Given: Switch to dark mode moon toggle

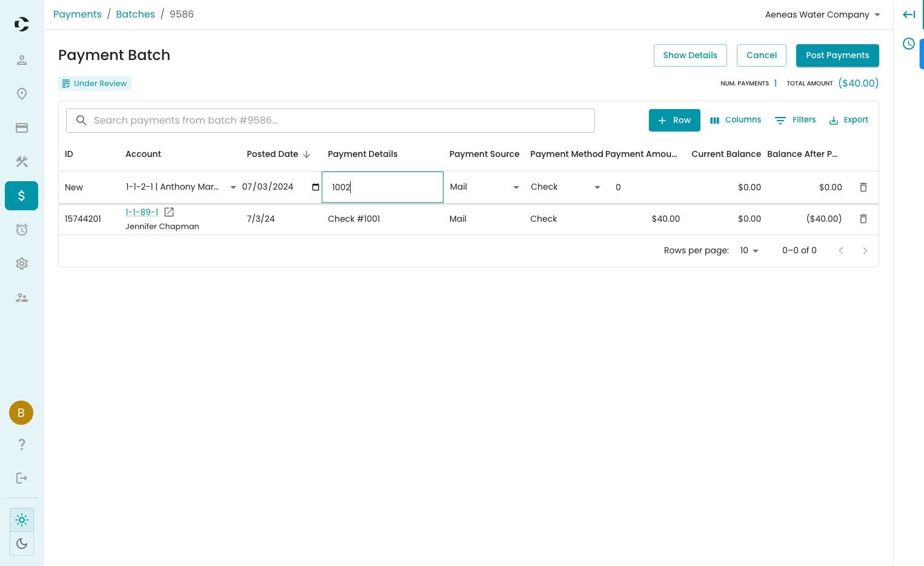Looking at the screenshot, I should pyautogui.click(x=22, y=544).
